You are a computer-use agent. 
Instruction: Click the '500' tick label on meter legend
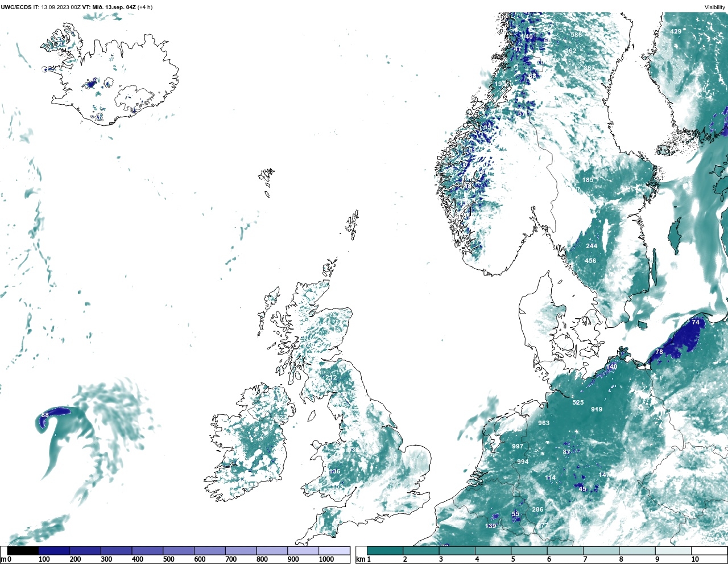pyautogui.click(x=168, y=559)
